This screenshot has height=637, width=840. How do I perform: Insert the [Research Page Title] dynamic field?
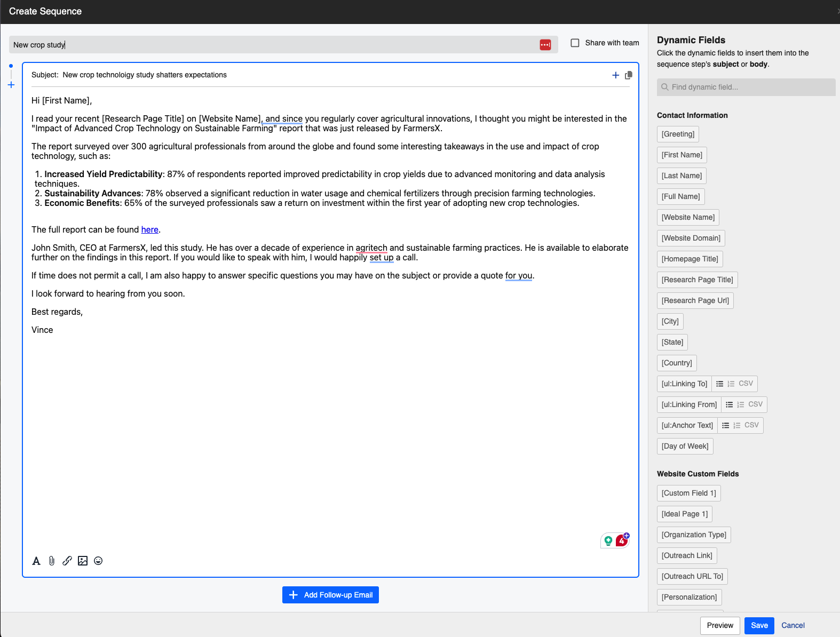point(697,280)
